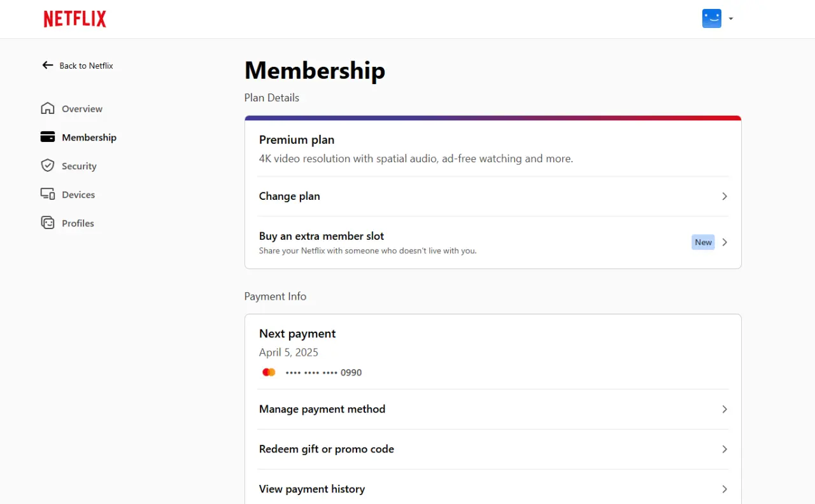Click the Security shield icon
Image resolution: width=815 pixels, height=504 pixels.
(x=48, y=165)
